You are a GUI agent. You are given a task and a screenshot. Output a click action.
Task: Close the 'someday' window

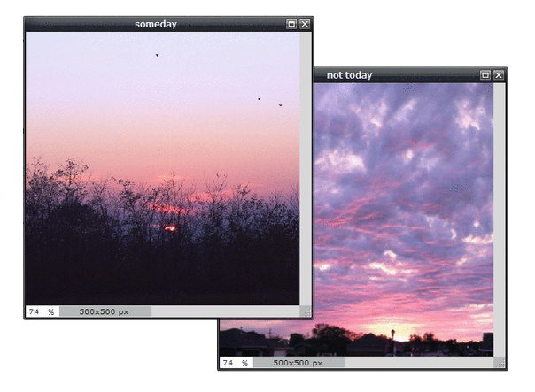pyautogui.click(x=305, y=24)
